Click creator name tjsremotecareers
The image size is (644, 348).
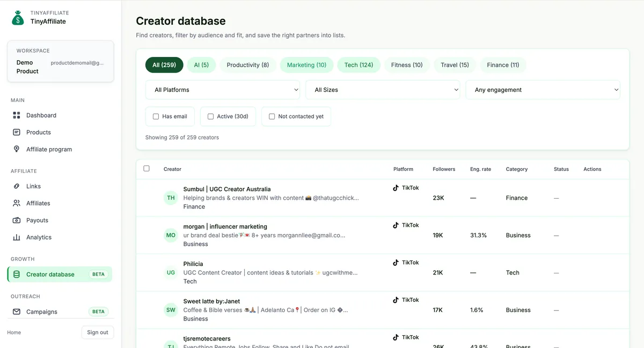tap(207, 339)
